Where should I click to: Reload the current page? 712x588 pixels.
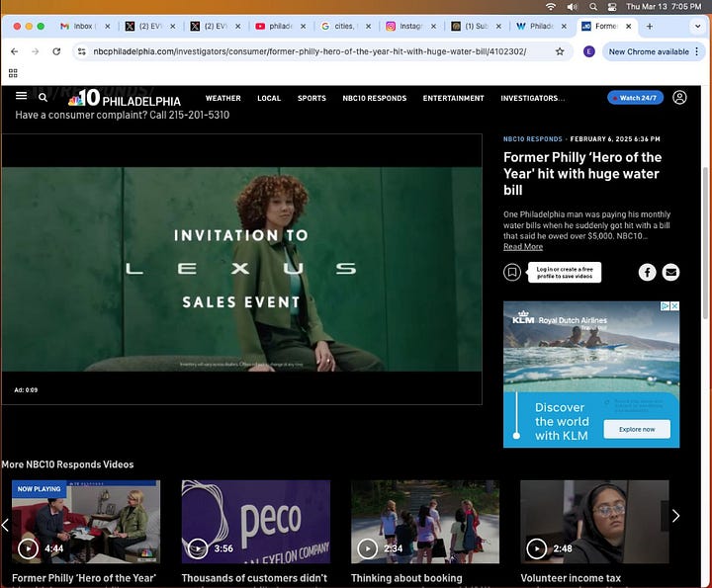(56, 51)
